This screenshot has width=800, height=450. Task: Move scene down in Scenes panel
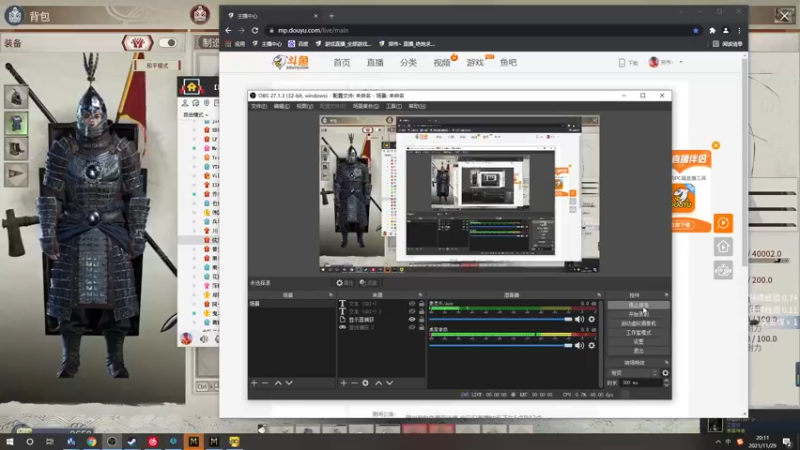(x=289, y=383)
